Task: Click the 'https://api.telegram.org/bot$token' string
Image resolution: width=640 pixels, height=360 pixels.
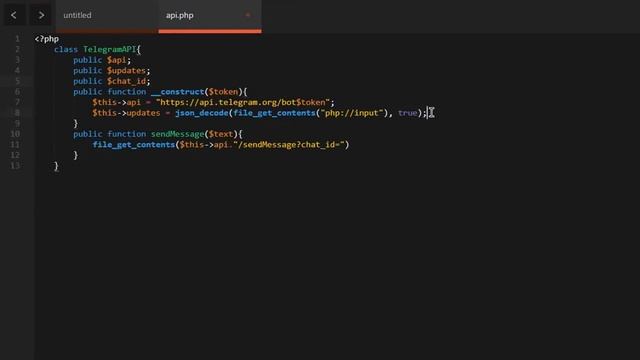Action: 243,102
